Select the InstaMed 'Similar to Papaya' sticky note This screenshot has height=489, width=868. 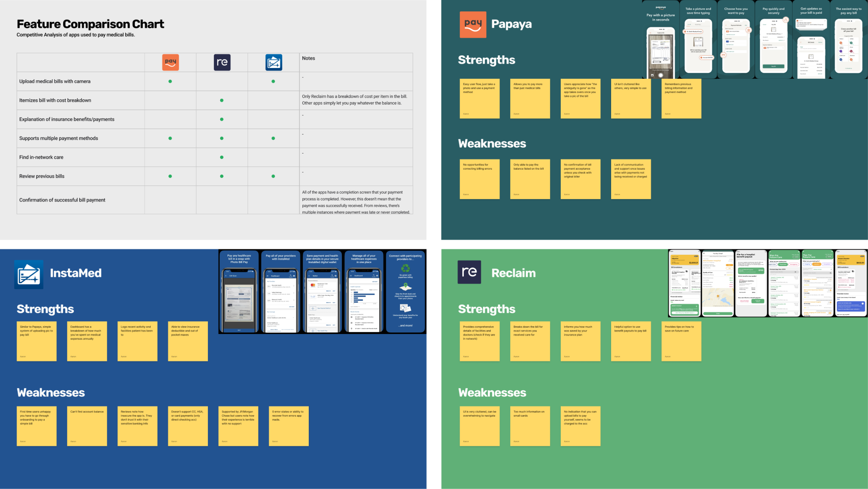coord(37,341)
